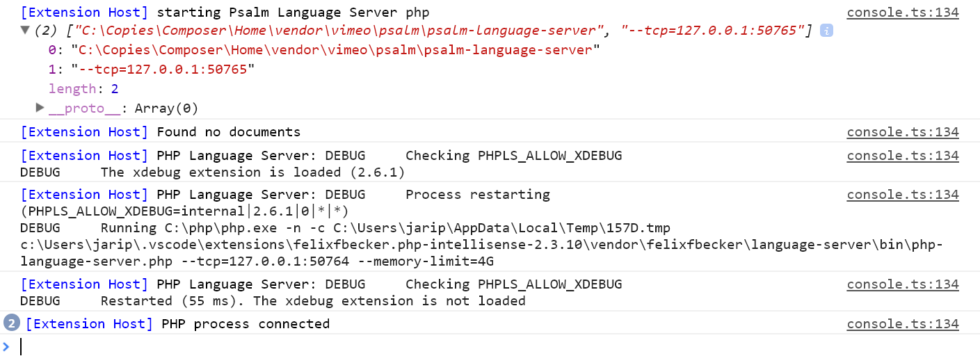The image size is (980, 363).
Task: Click text "The xdebug extension is loaded (2.6.1)"
Action: pos(252,172)
